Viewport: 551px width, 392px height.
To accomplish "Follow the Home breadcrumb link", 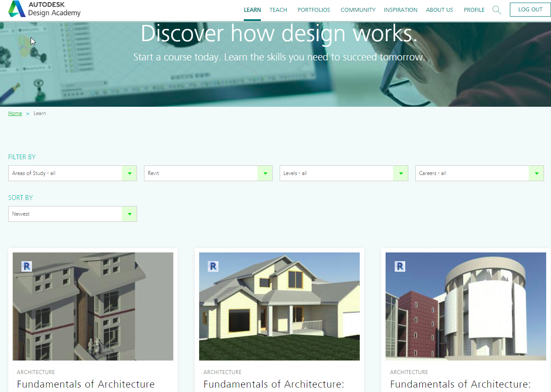I will pyautogui.click(x=15, y=113).
